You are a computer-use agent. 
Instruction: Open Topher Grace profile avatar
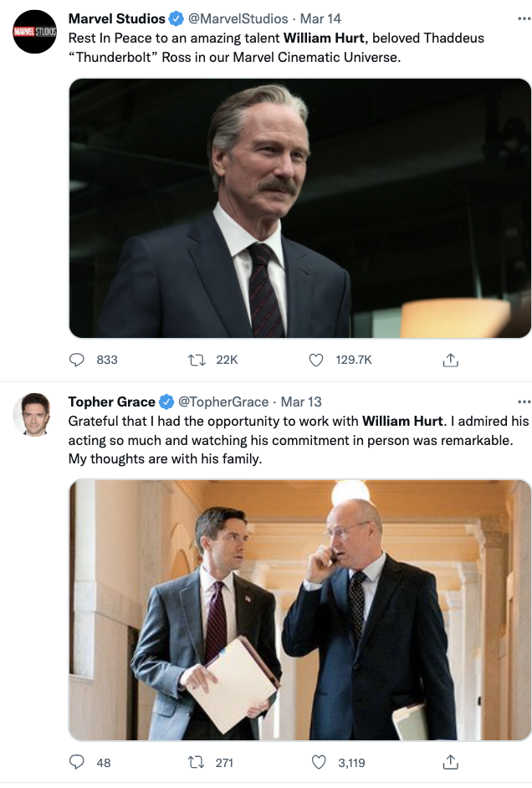click(34, 414)
